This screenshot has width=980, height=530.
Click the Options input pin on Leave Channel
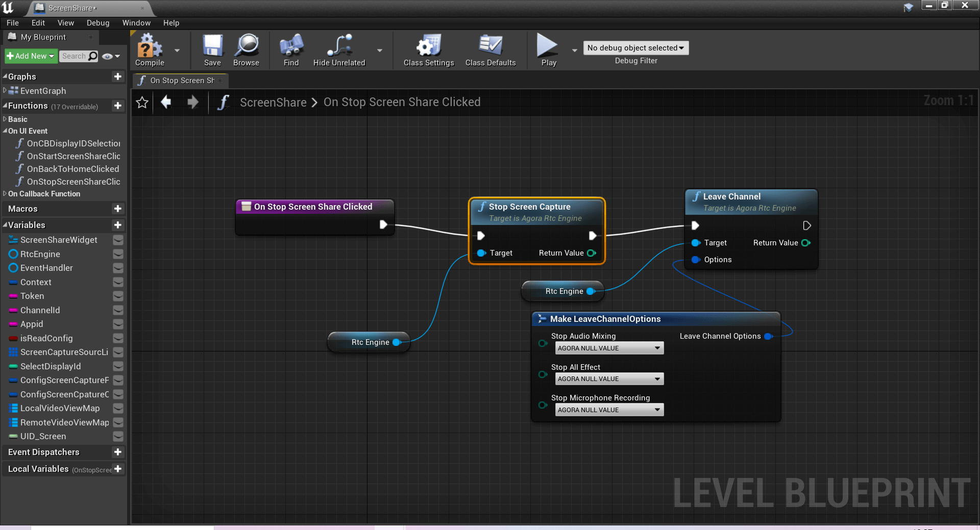tap(695, 260)
